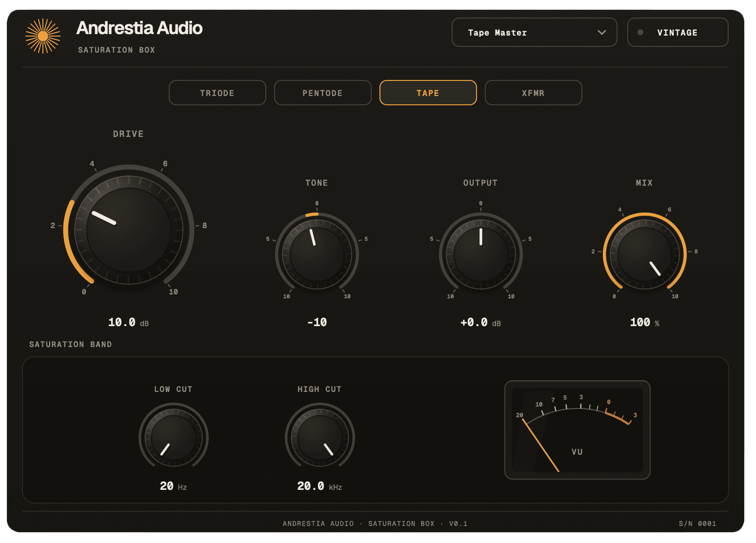756x543 pixels.
Task: Click the DRIVE label text
Action: coord(128,134)
